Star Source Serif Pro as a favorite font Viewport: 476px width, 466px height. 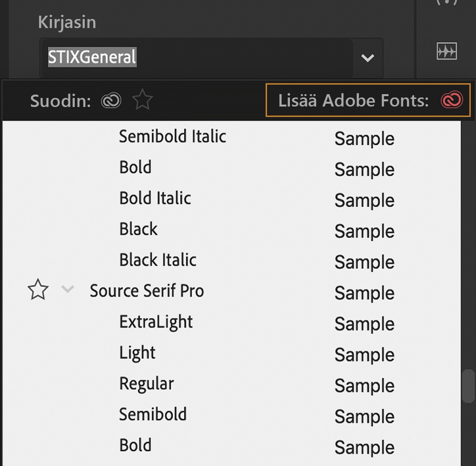click(x=39, y=289)
